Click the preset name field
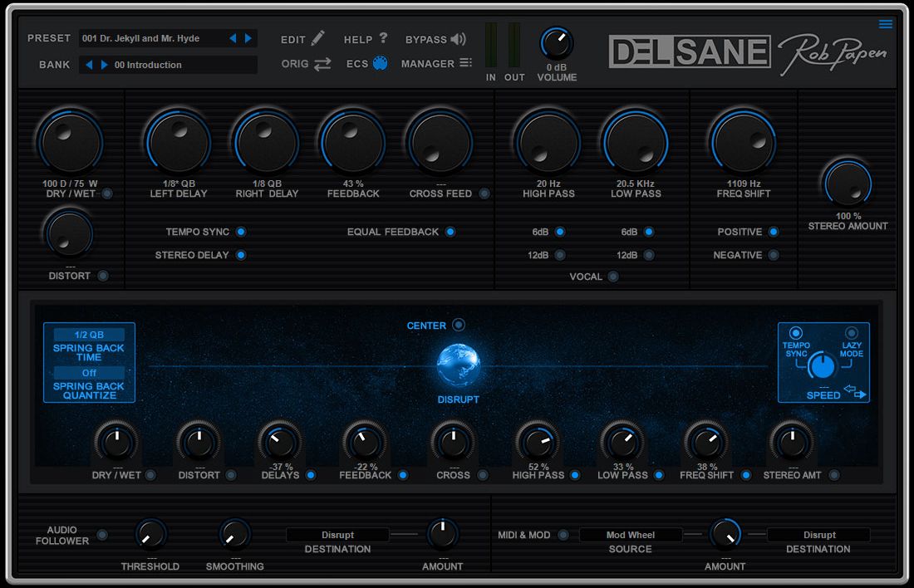The image size is (914, 588). click(x=150, y=38)
